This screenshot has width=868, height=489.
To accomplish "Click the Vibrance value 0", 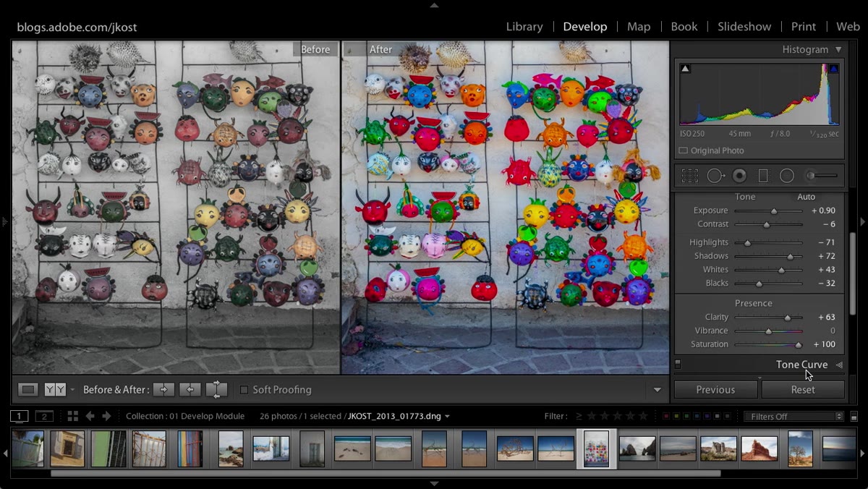I will [833, 331].
